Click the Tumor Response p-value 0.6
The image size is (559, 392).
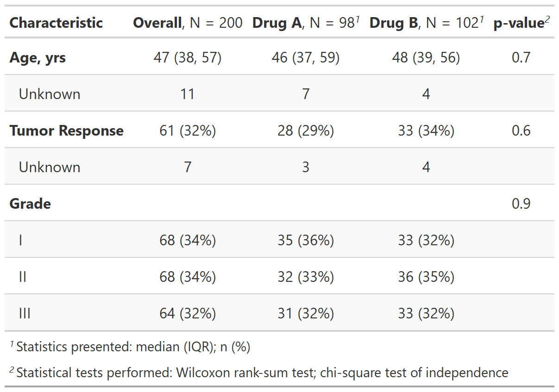(521, 131)
